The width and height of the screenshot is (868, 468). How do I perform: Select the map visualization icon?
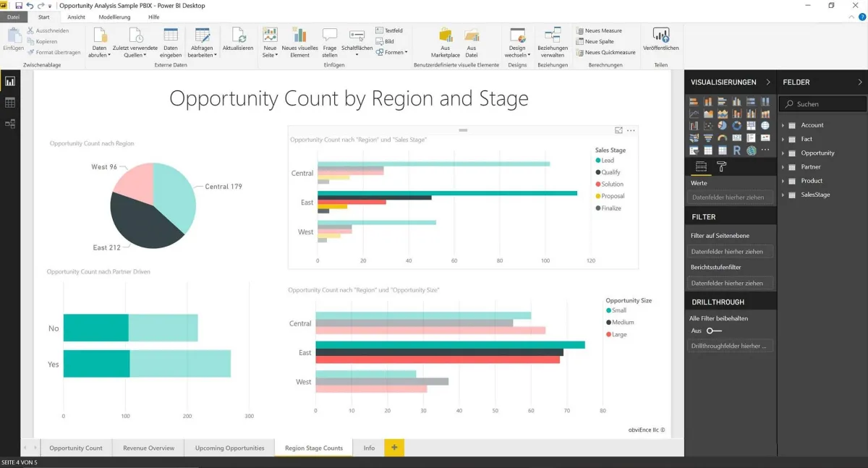click(765, 125)
